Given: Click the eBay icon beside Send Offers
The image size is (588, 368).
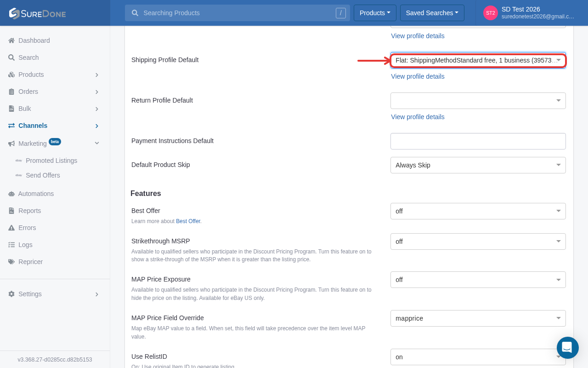Looking at the screenshot, I should pos(19,175).
